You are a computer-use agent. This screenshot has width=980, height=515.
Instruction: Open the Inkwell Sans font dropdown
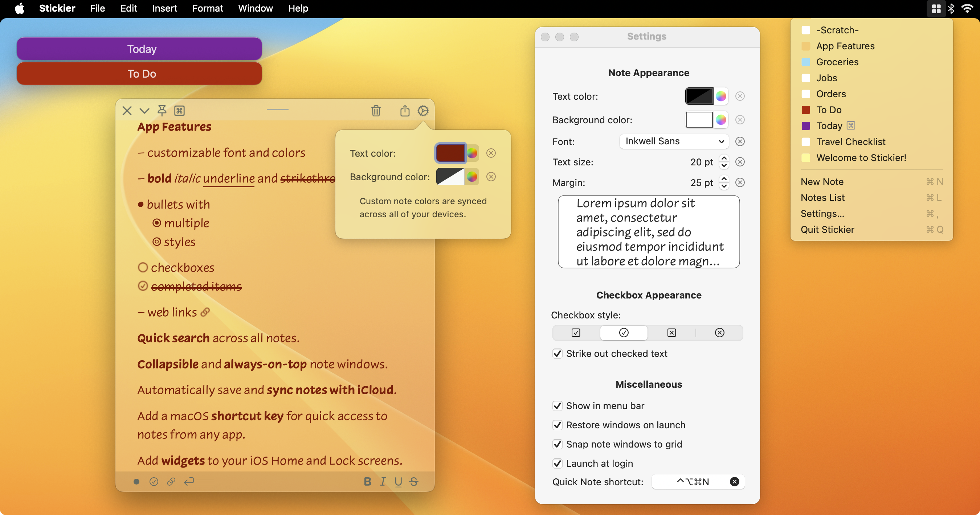click(x=674, y=141)
